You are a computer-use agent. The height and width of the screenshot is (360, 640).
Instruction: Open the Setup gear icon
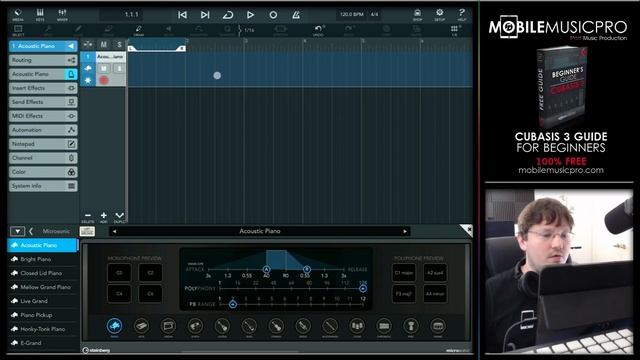(440, 15)
